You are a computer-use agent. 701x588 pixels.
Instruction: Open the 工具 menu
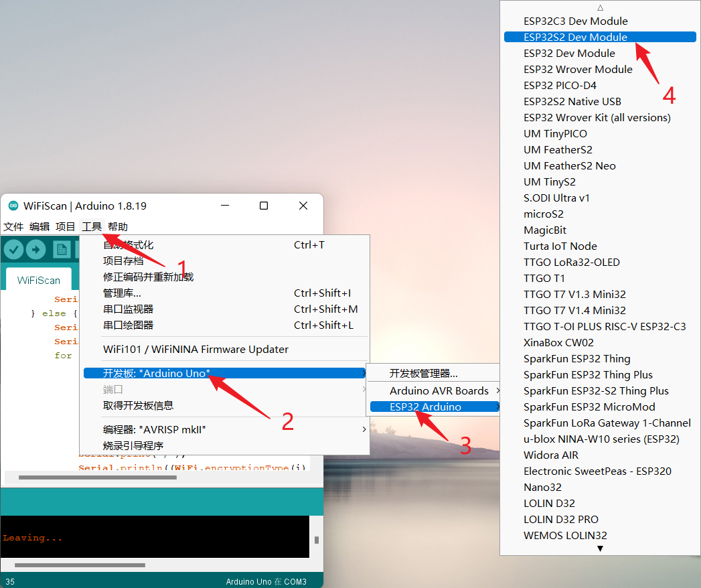(x=92, y=227)
